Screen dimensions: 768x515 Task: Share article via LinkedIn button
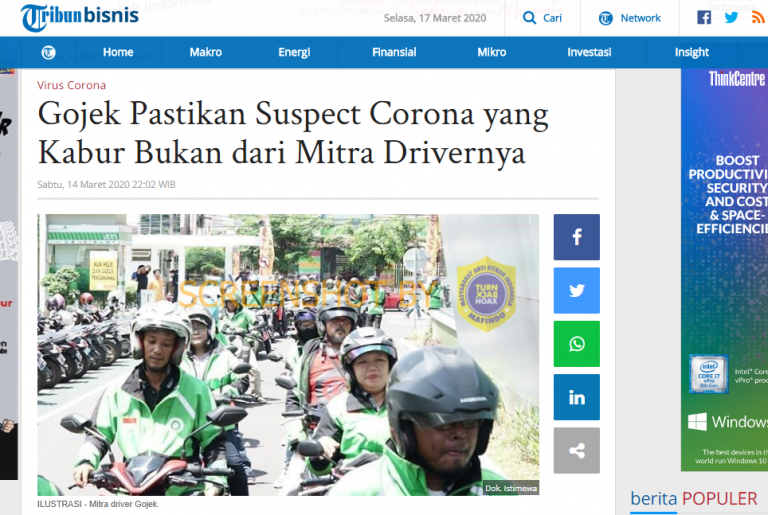tap(576, 397)
